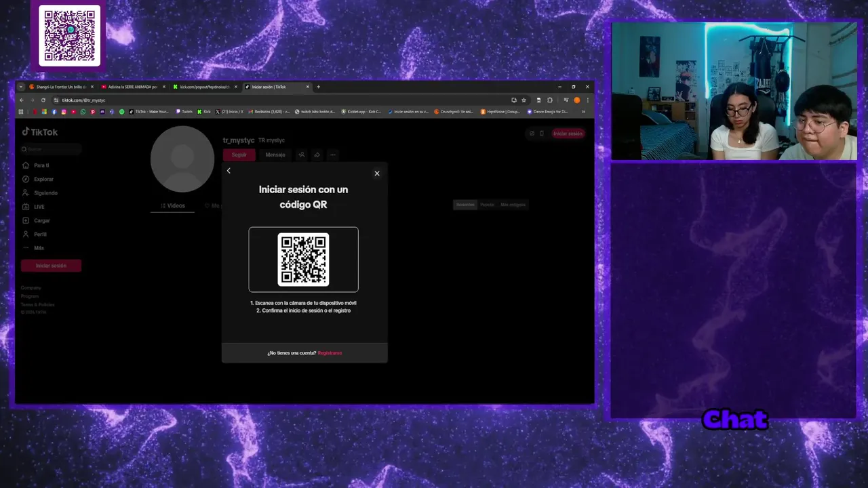Sort videos by Más antiguos
The image size is (868, 488).
[x=513, y=205]
